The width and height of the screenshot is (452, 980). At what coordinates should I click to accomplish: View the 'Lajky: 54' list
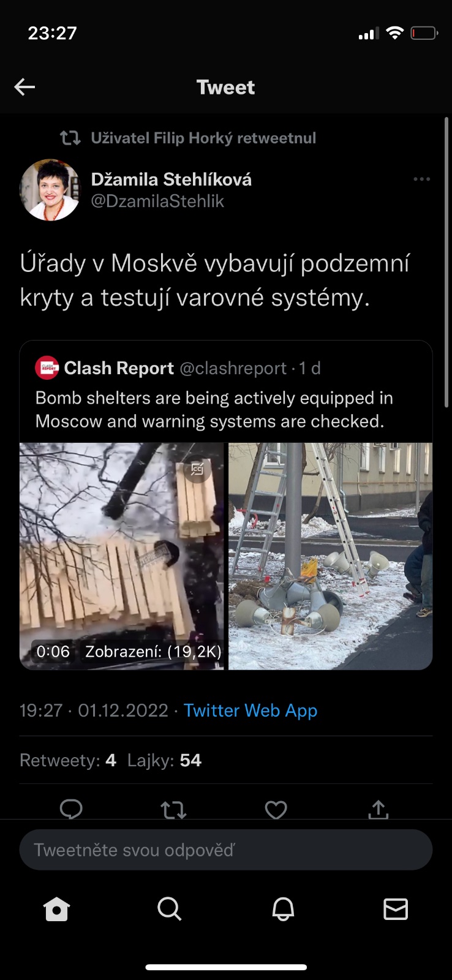(164, 760)
